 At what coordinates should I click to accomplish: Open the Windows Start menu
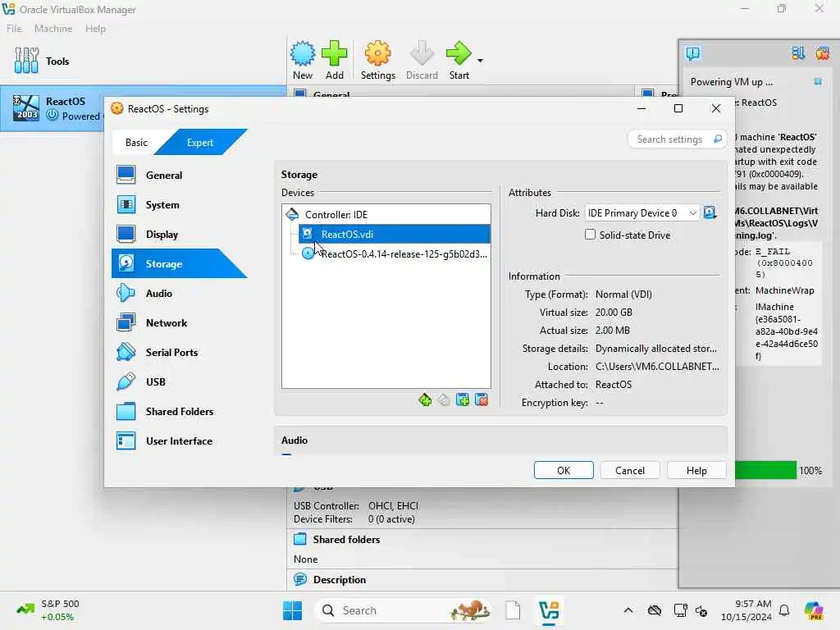pyautogui.click(x=293, y=610)
